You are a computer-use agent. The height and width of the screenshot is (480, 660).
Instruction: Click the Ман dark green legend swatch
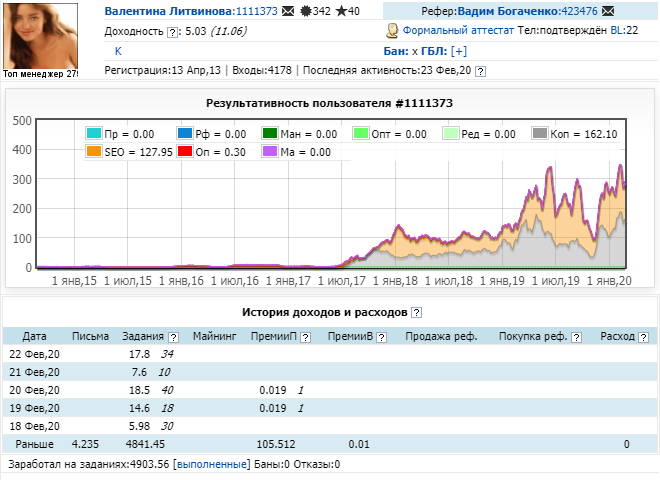coord(269,133)
